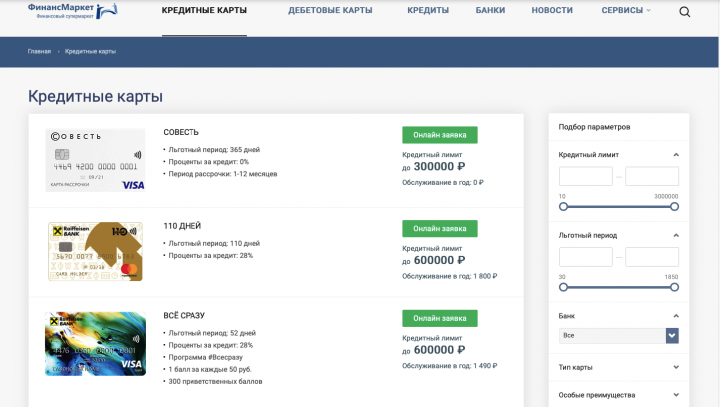This screenshot has height=407, width=720.
Task: Open the Кредиты menu item
Action: click(428, 10)
